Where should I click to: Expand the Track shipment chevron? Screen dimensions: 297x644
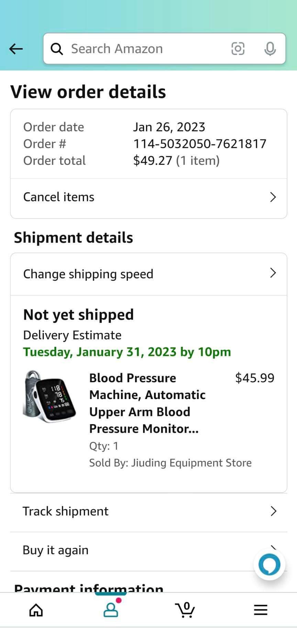273,511
